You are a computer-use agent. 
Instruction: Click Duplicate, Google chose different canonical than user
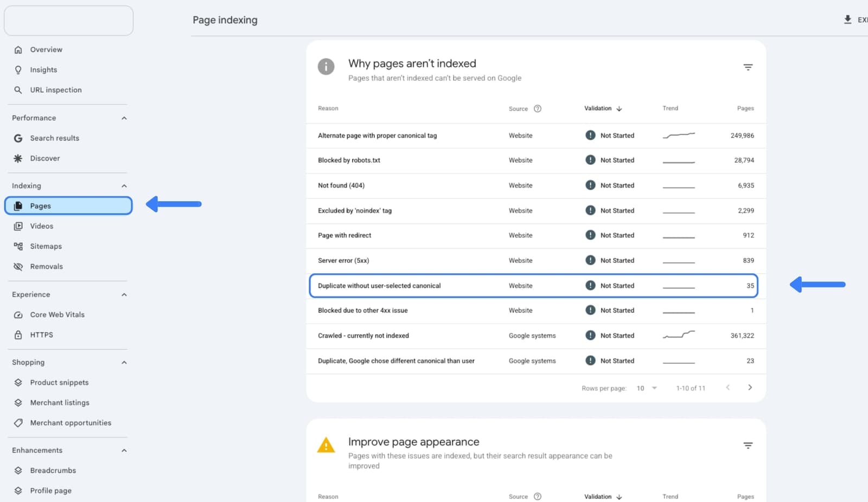point(396,361)
